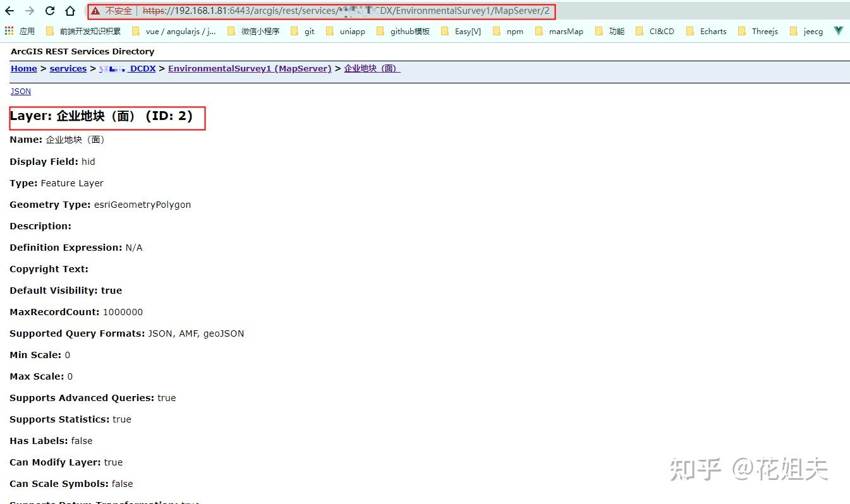Open the Home breadcrumb link
Image resolution: width=850 pixels, height=504 pixels.
23,68
